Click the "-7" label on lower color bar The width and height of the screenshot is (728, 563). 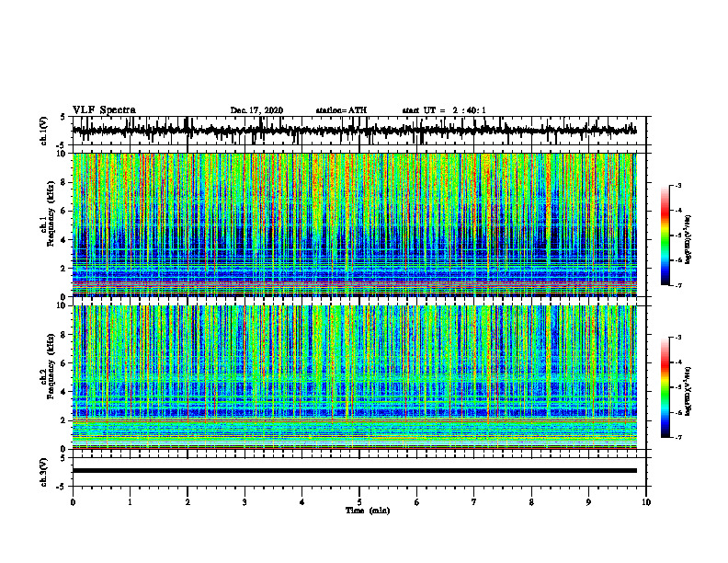click(x=678, y=437)
